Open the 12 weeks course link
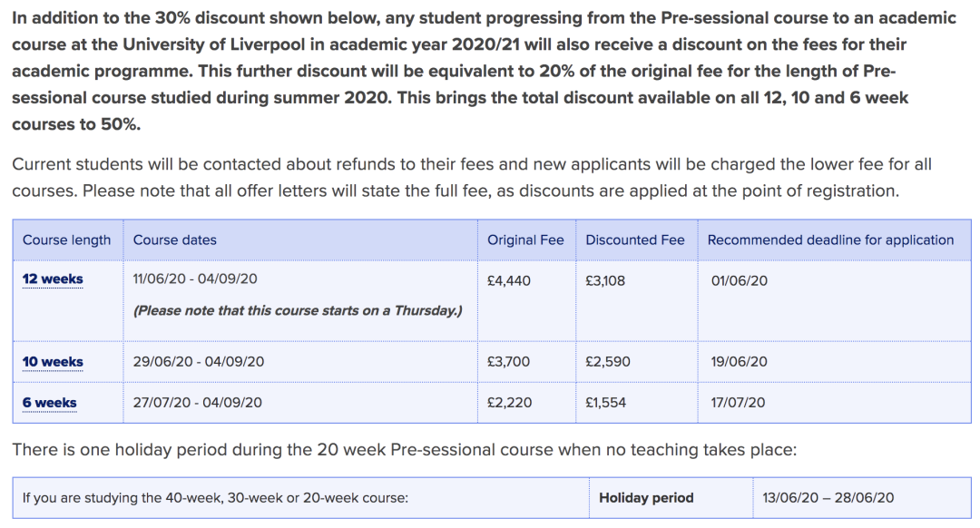Screen dimensions: 980x528 click(53, 279)
